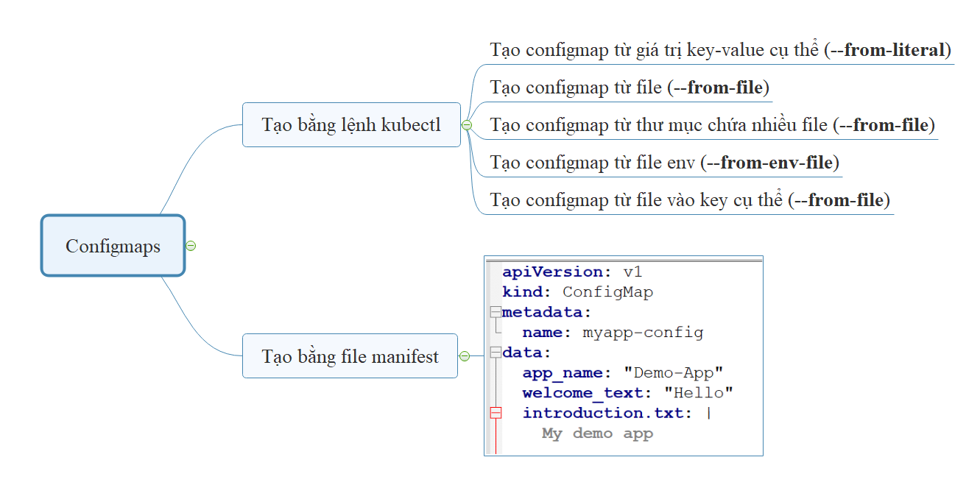Collapse the Configmaps root branch

coord(190,246)
